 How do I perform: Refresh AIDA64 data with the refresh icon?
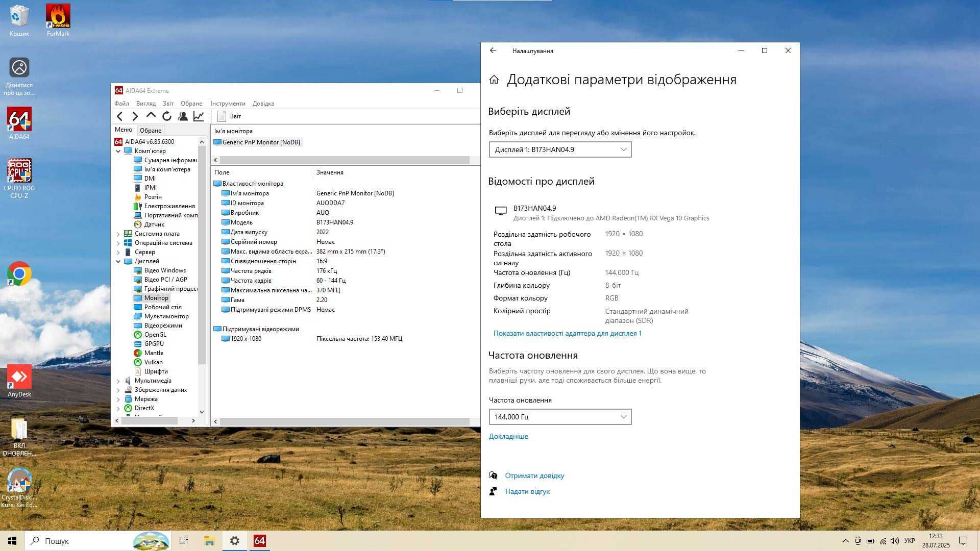point(167,116)
